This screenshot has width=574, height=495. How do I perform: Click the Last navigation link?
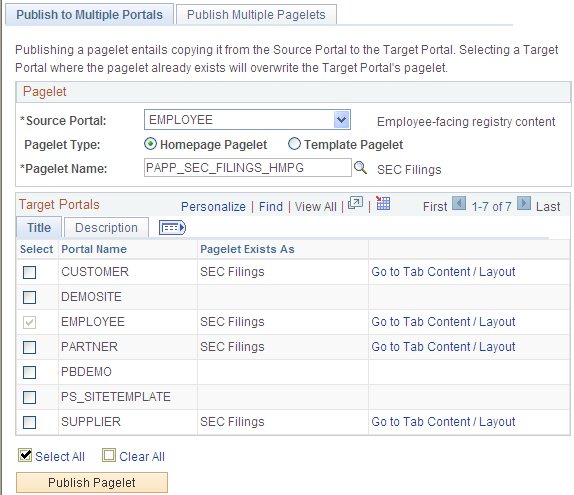point(548,206)
